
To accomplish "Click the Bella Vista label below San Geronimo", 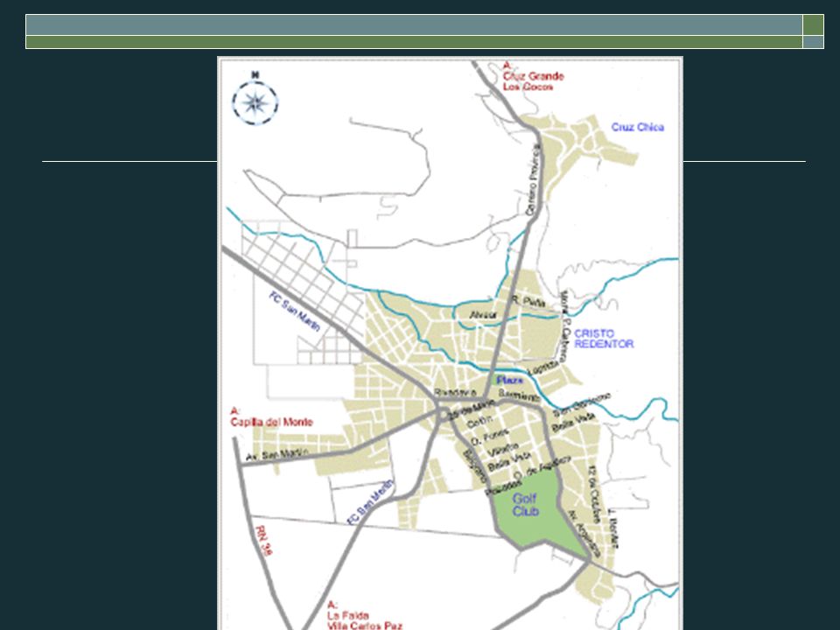I will [573, 423].
